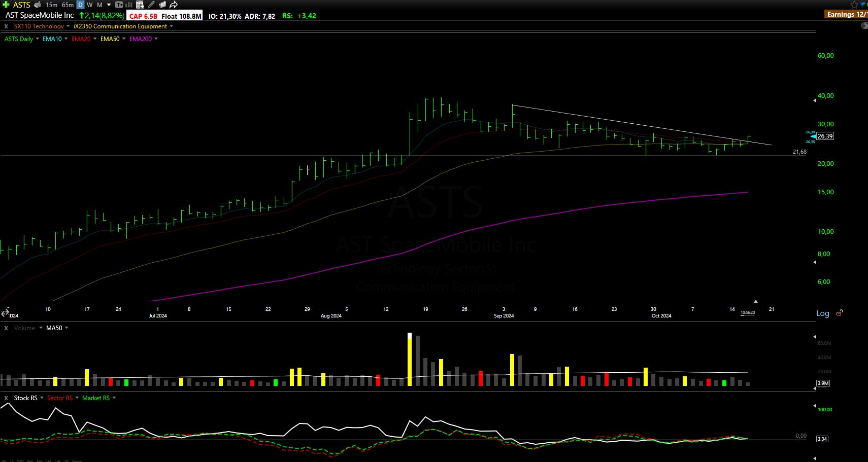
Task: Click the share arrow icon
Action: [174, 5]
